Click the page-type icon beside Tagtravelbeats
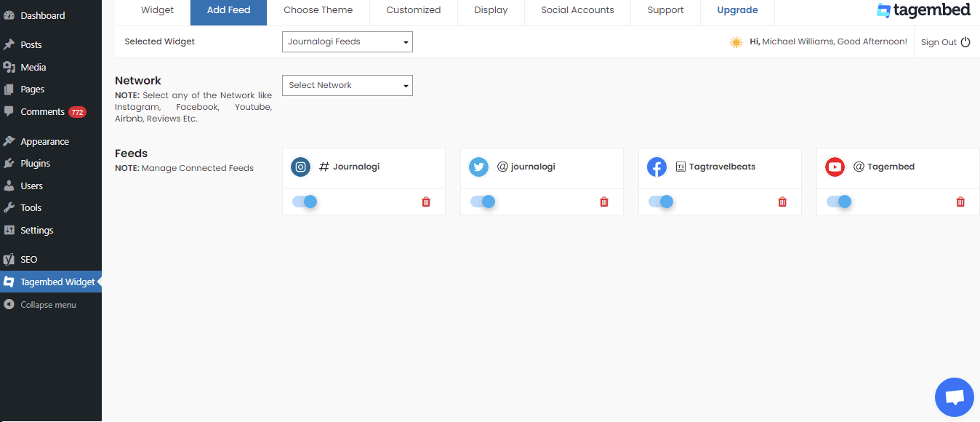Screen dimensions: 980x422 click(680, 167)
